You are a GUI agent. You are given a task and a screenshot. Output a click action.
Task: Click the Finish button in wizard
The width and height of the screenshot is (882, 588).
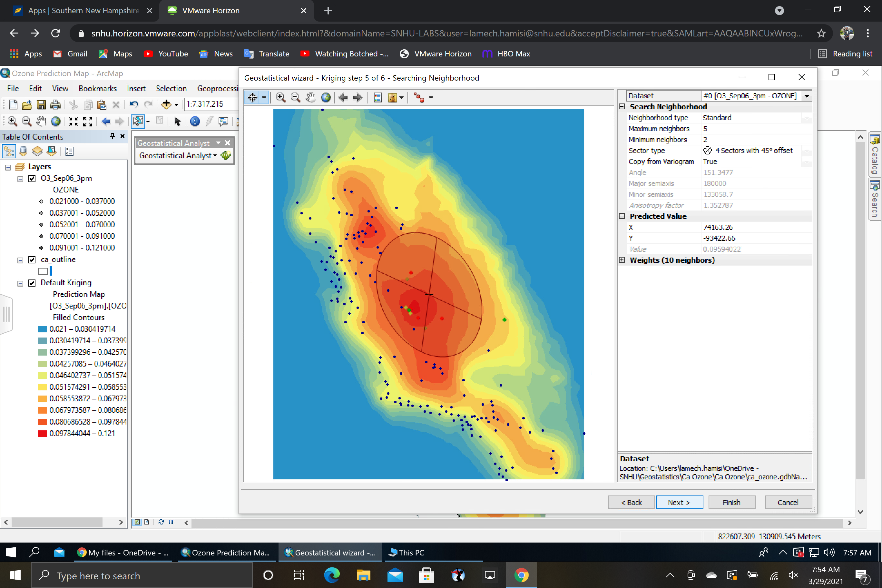coord(732,503)
